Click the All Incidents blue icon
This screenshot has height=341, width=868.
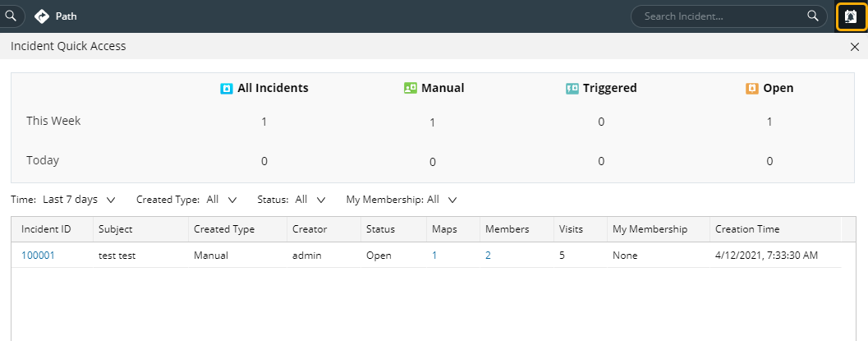[x=227, y=88]
